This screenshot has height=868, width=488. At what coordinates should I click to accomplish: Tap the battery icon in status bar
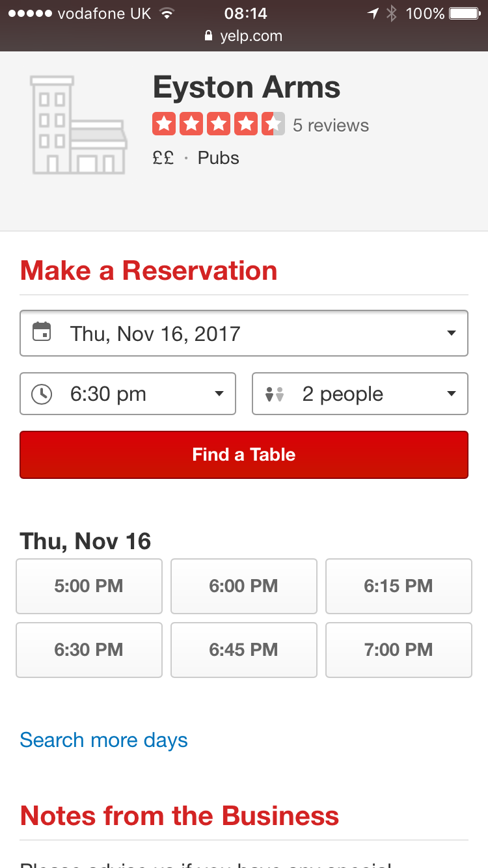pyautogui.click(x=465, y=13)
